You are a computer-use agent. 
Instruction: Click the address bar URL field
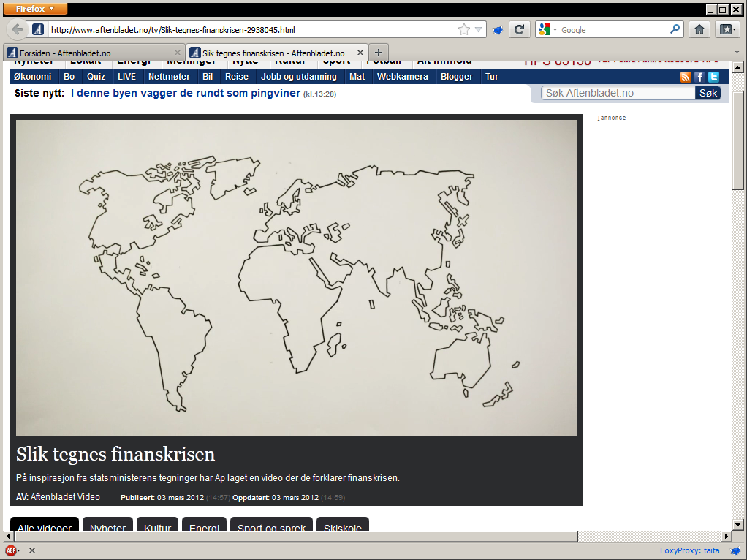pyautogui.click(x=252, y=29)
